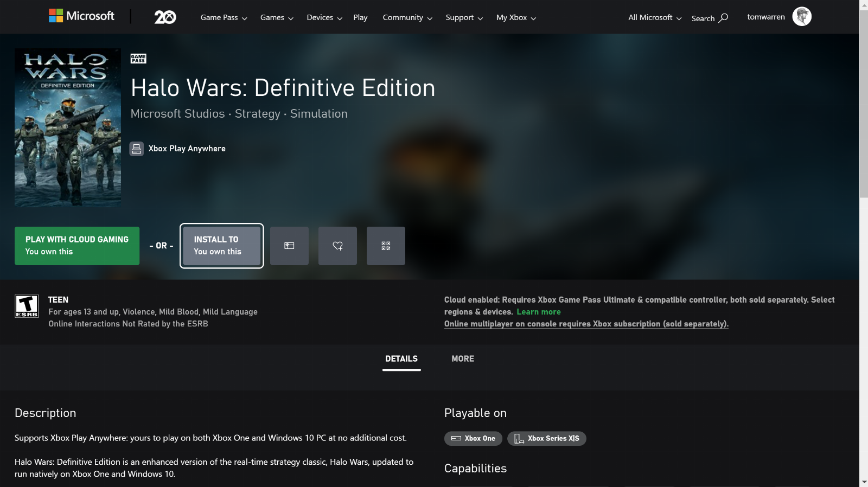Open the tomwarren profile avatar
868x487 pixels.
(802, 17)
